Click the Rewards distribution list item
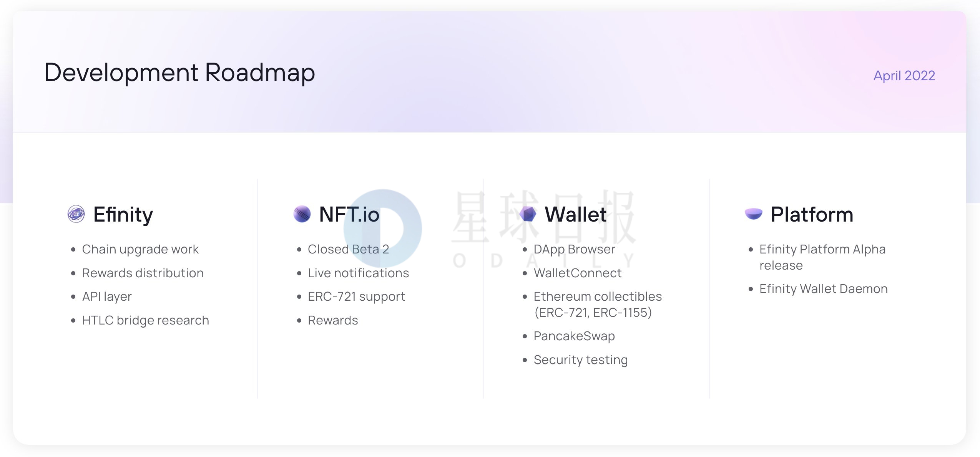 click(x=143, y=273)
